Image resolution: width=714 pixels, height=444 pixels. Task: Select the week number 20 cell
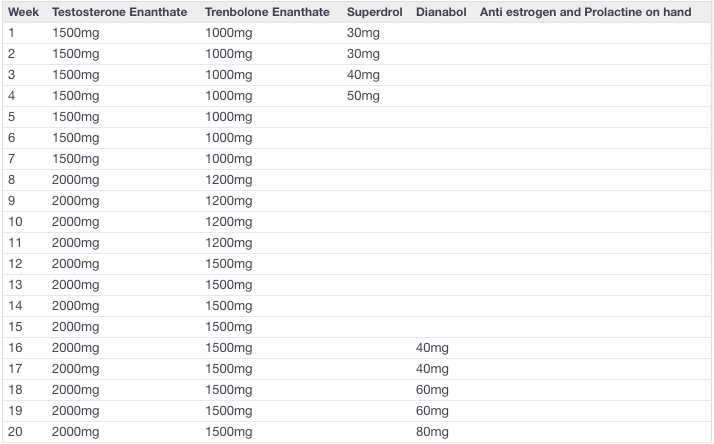[x=15, y=431]
